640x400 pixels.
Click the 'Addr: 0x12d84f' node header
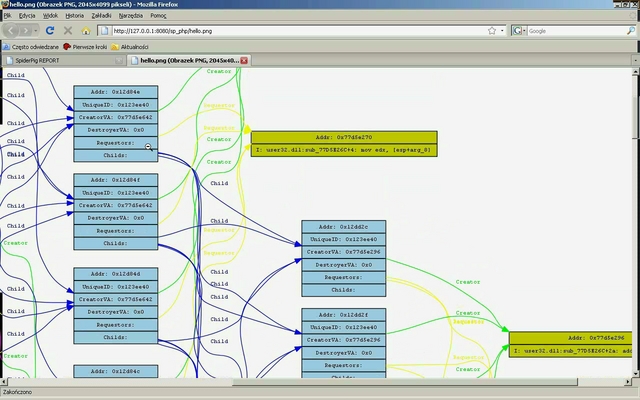[x=116, y=180]
